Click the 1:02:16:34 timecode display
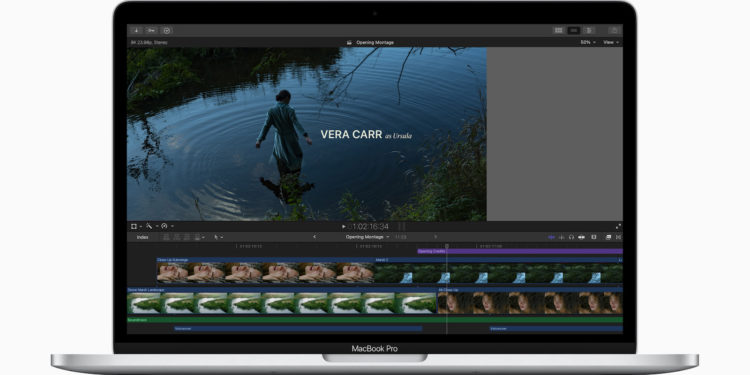 coord(370,226)
